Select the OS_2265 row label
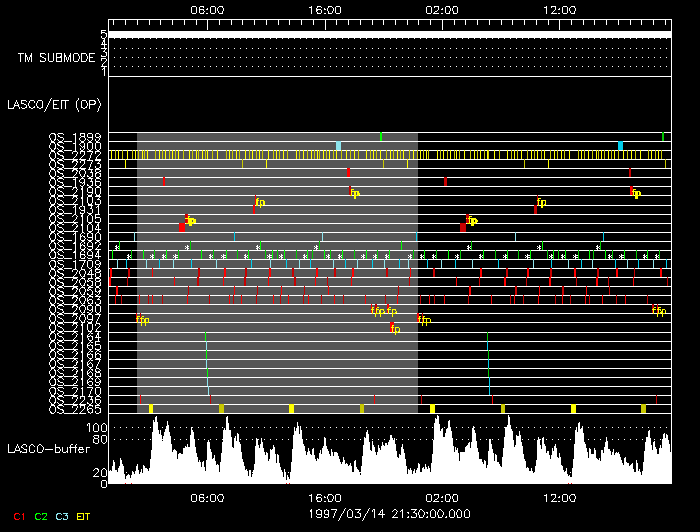Image resolution: width=700 pixels, height=532 pixels. point(75,408)
